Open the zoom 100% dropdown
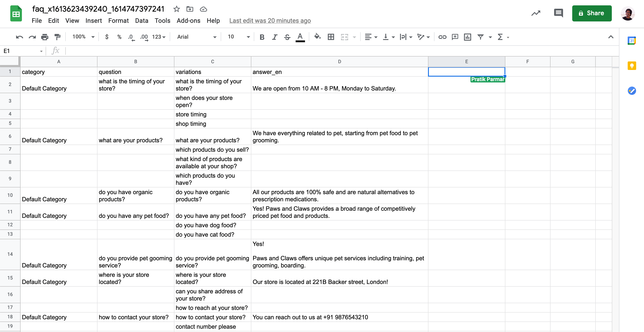 pos(83,37)
